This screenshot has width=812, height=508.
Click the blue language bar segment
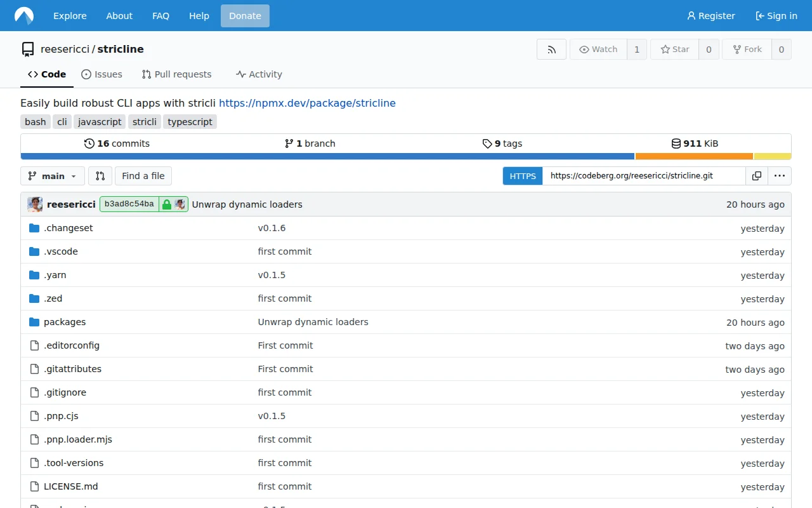click(x=327, y=156)
